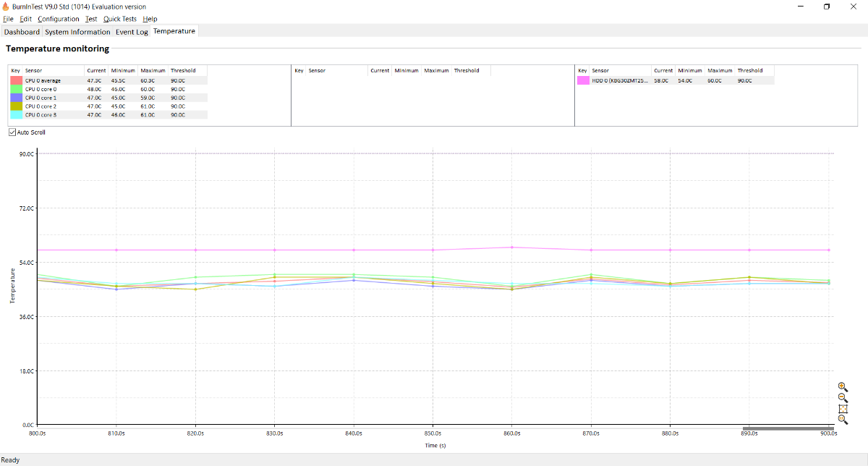This screenshot has width=868, height=466.
Task: Click the CPU 0 average red swatch
Action: [x=16, y=80]
